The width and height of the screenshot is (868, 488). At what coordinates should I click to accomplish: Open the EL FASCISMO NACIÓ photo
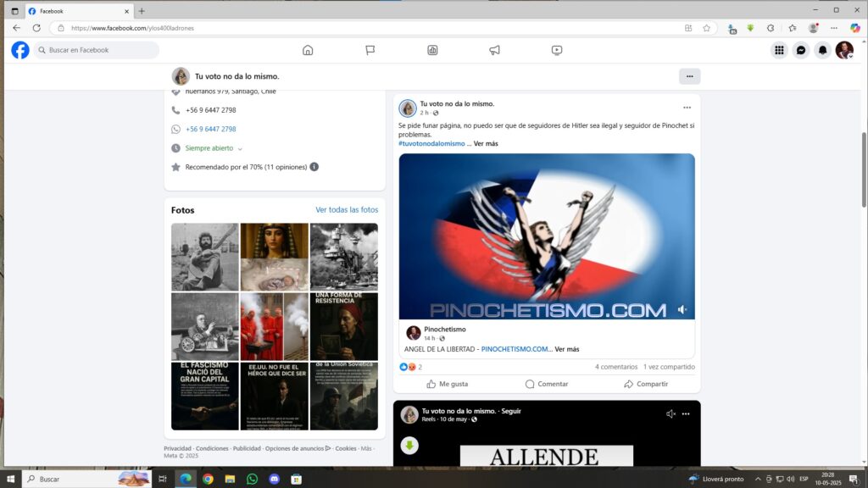click(205, 396)
